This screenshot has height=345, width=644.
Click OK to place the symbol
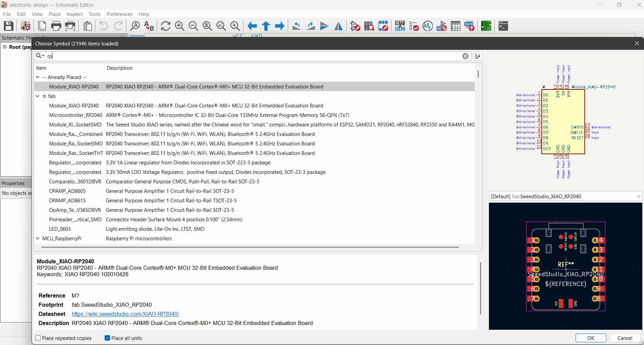tap(591, 338)
